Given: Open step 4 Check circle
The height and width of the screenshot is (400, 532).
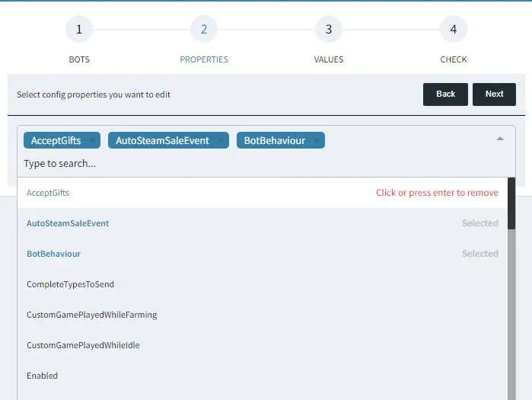Looking at the screenshot, I should point(454,29).
